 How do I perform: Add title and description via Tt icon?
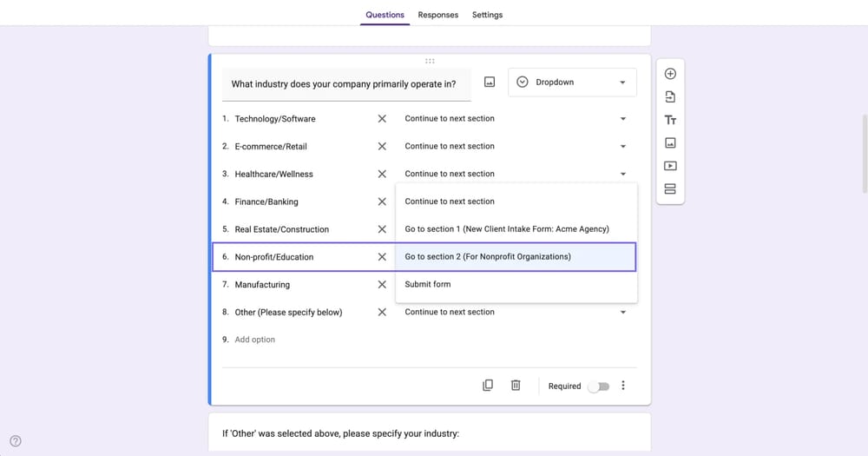[x=670, y=121]
